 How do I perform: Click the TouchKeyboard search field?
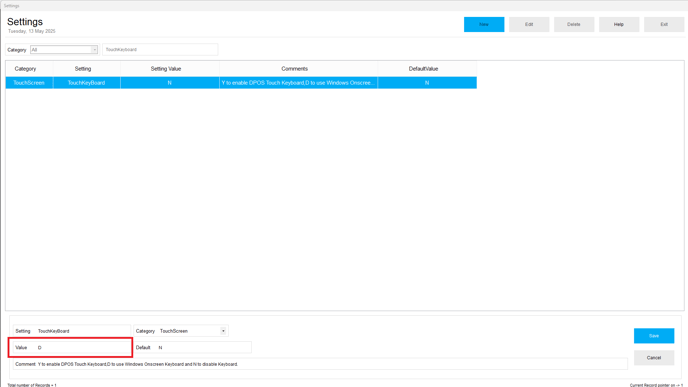[160, 50]
